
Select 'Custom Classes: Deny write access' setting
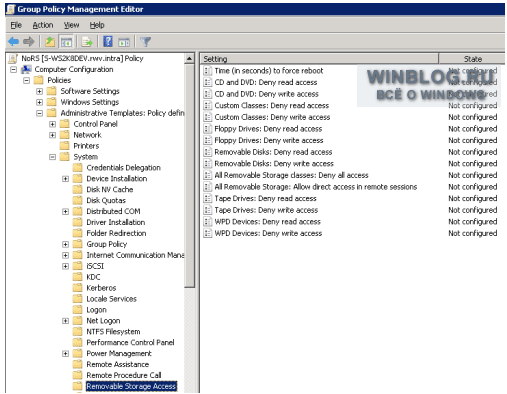click(272, 117)
